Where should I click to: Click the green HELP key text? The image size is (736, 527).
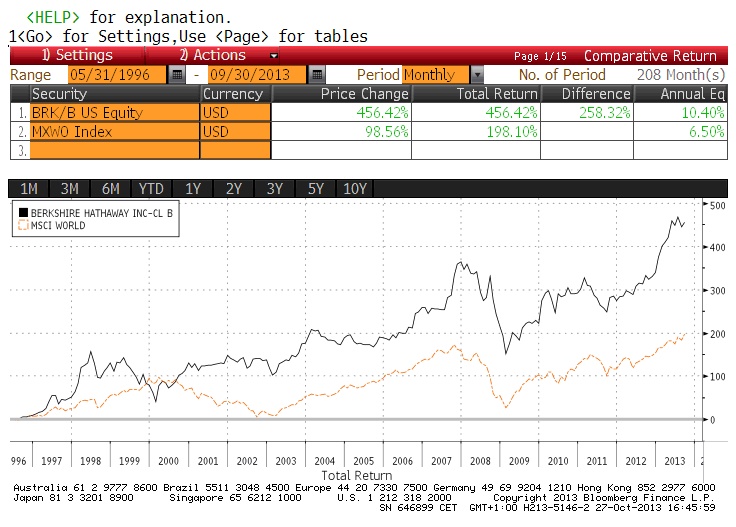[x=53, y=17]
